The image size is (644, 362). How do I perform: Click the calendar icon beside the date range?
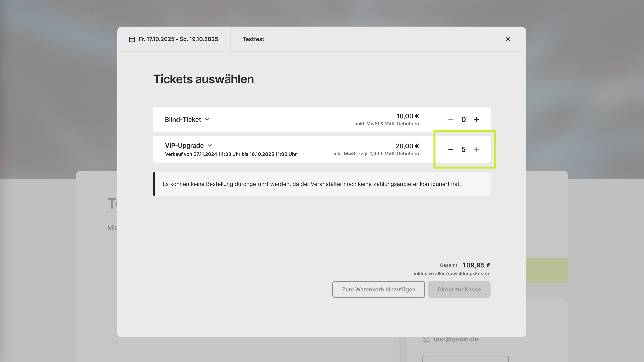132,39
